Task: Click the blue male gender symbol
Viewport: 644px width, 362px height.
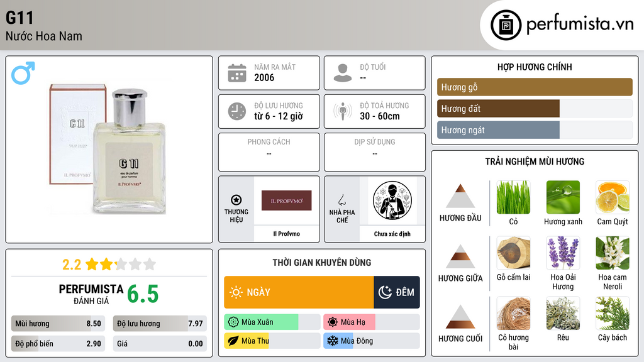Action: coord(23,73)
